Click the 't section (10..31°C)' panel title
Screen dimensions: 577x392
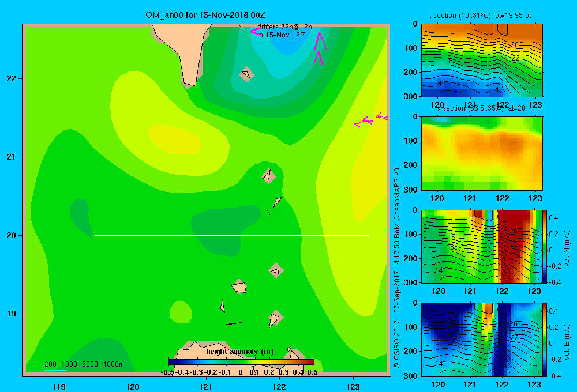click(480, 16)
